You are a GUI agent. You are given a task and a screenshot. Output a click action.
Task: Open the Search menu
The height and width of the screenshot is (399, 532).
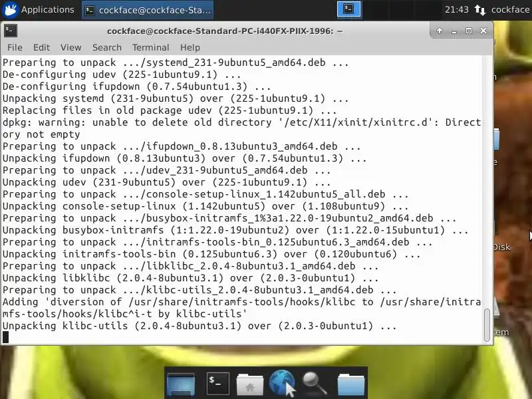(107, 47)
